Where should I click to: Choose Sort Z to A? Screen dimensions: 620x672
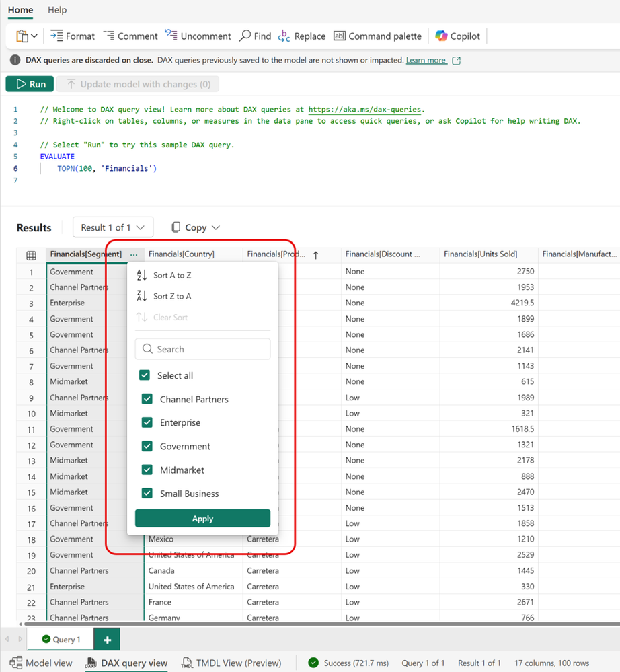(163, 296)
